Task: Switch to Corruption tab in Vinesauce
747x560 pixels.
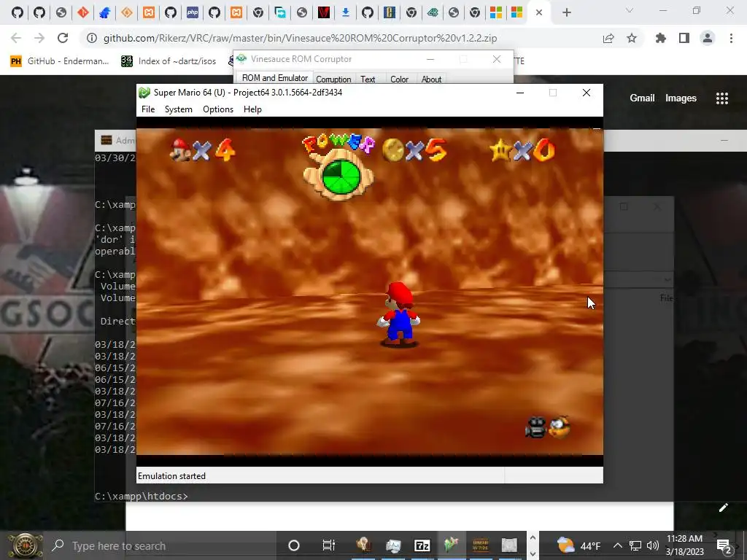Action: pyautogui.click(x=333, y=79)
